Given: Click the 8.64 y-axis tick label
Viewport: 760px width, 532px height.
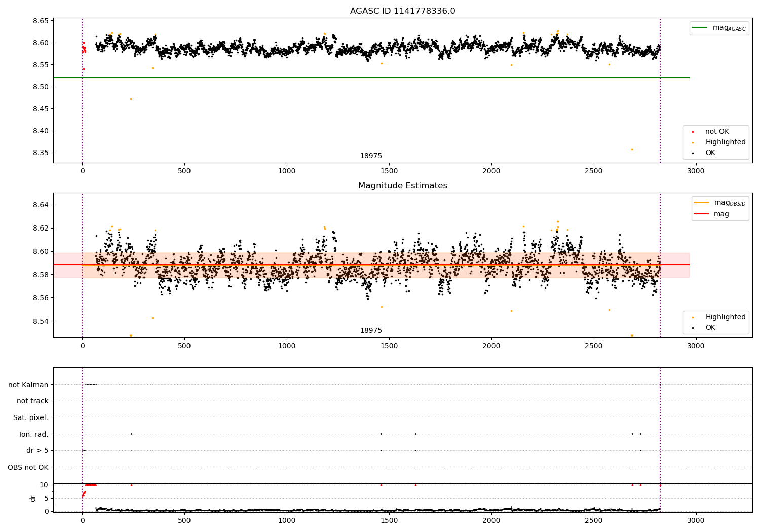Looking at the screenshot, I should 41,205.
